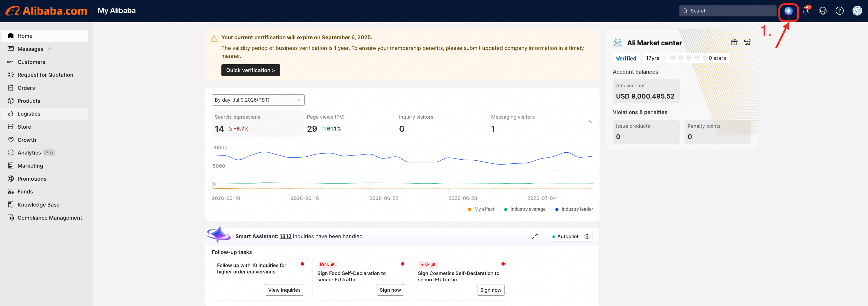868x306 pixels.
Task: Open the Issue products card
Action: click(646, 132)
